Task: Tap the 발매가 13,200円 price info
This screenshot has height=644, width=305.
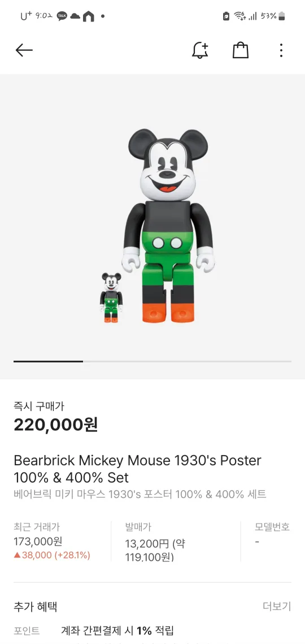Action: pyautogui.click(x=155, y=550)
